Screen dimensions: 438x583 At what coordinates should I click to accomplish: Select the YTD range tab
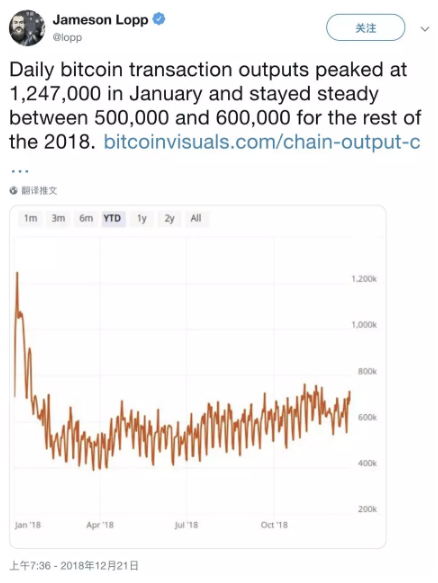point(112,218)
